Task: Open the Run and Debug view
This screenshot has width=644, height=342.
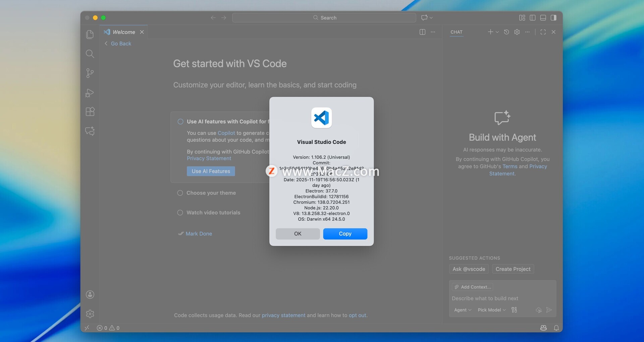Action: click(x=90, y=93)
